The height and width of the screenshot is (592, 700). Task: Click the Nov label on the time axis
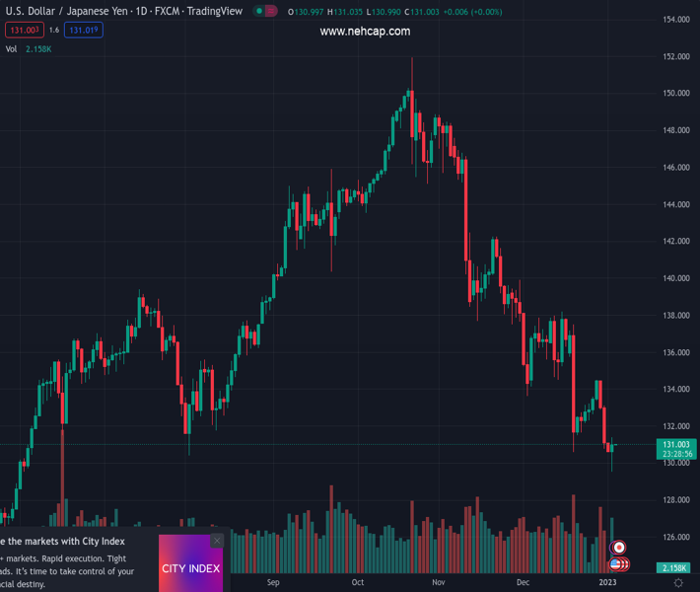pyautogui.click(x=438, y=582)
